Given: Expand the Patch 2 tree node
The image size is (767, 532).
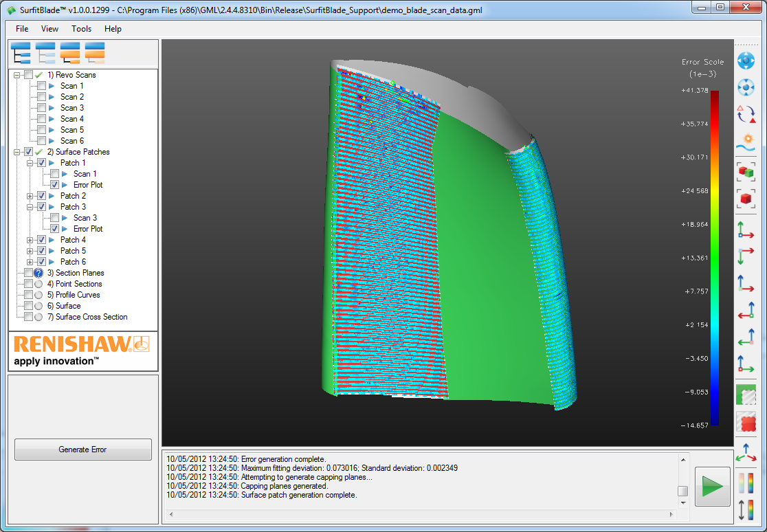Looking at the screenshot, I should (x=30, y=196).
